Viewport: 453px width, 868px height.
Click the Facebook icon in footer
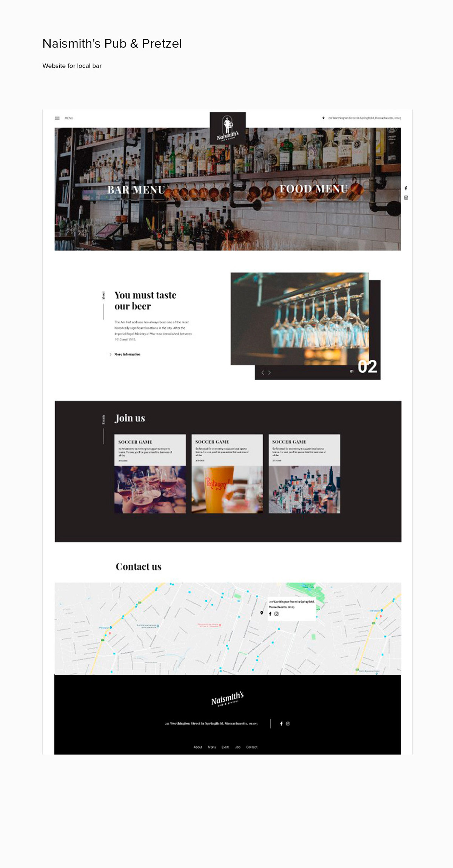click(x=281, y=723)
